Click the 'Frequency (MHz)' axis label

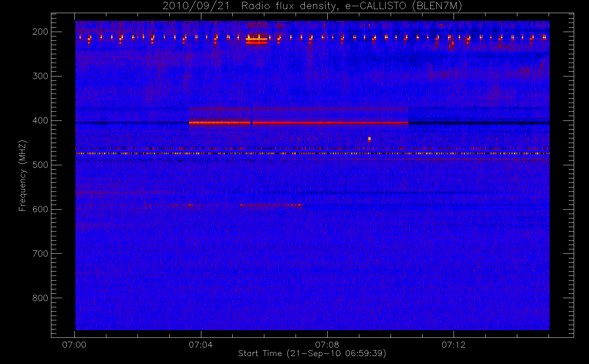23,175
